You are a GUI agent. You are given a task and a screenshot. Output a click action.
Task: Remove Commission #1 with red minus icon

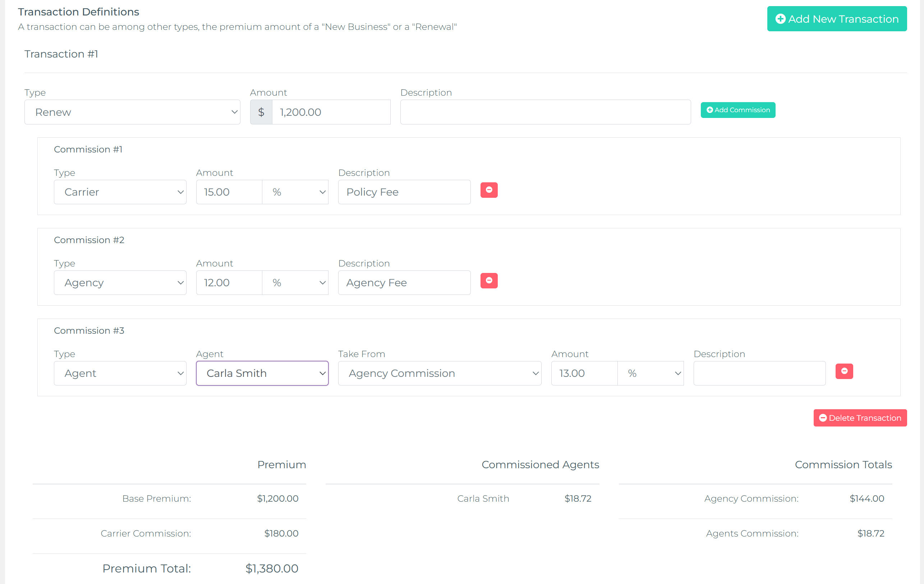point(488,190)
